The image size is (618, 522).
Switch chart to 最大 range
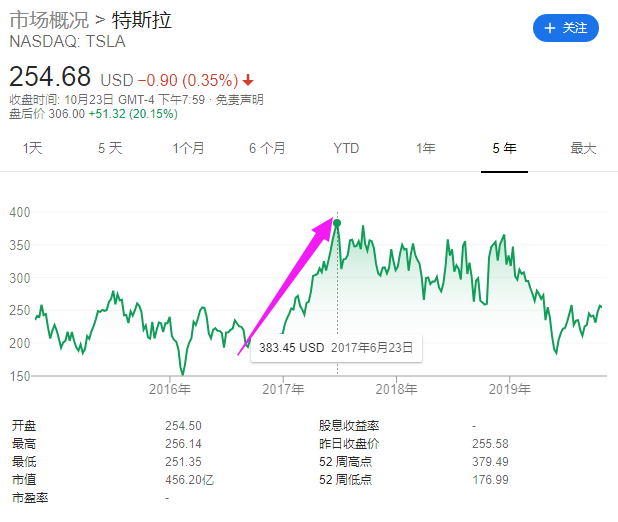click(x=583, y=148)
